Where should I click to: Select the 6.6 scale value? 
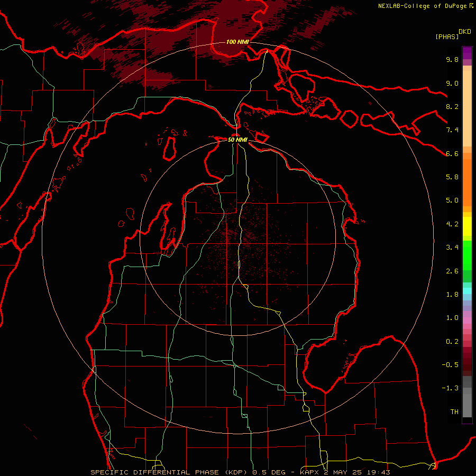[452, 153]
